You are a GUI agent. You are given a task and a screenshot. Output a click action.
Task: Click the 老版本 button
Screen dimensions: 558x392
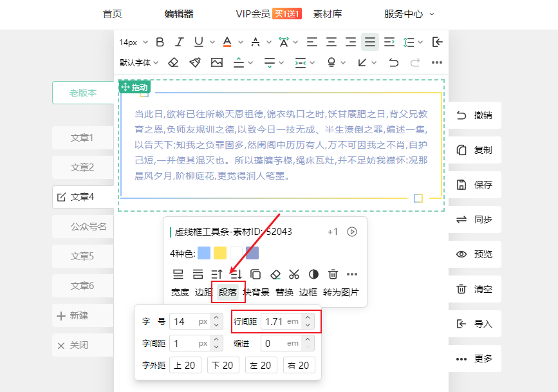(x=83, y=93)
